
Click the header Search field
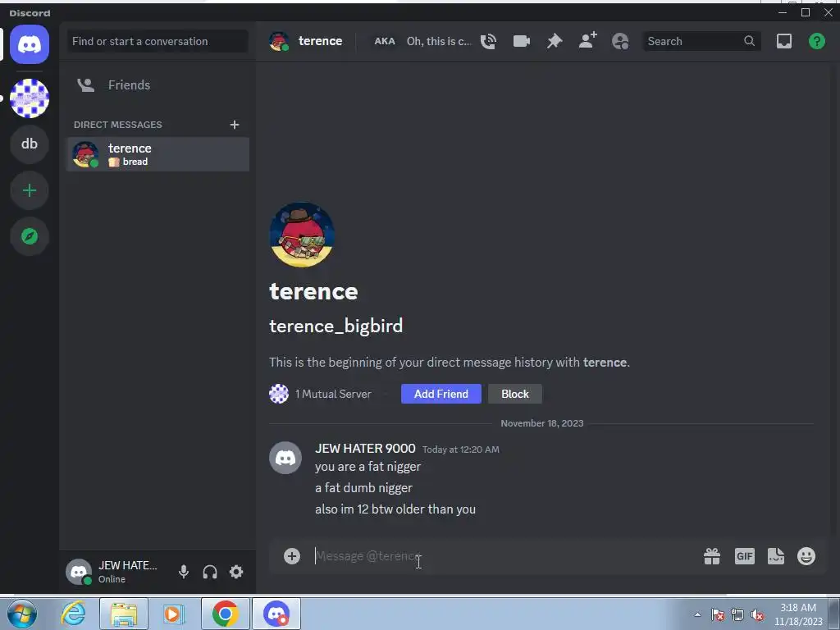[701, 41]
